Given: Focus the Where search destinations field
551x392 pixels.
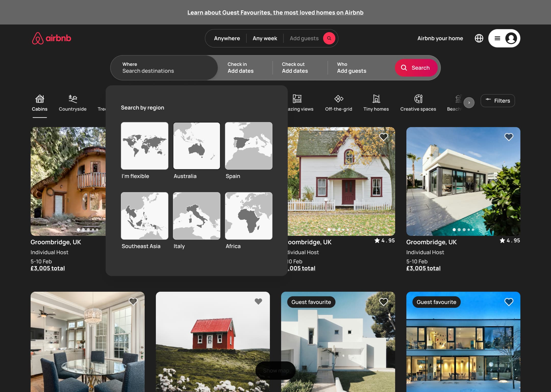Looking at the screenshot, I should click(164, 68).
